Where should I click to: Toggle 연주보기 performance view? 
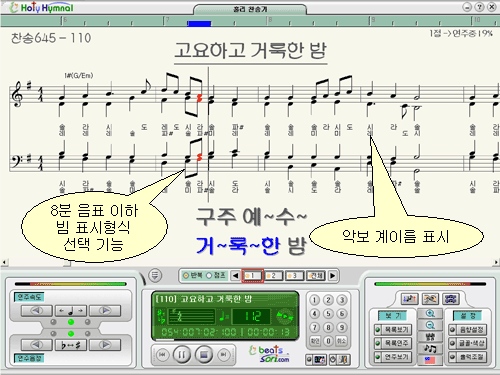click(x=393, y=357)
